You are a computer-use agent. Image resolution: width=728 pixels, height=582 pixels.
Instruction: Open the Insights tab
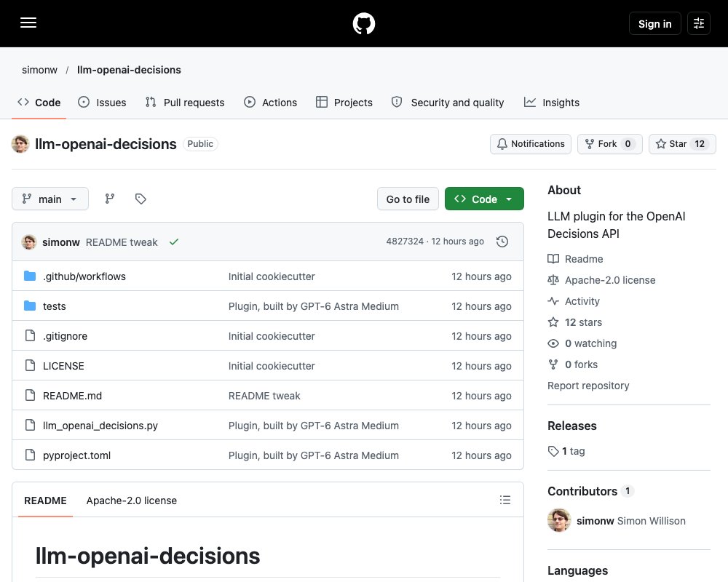tap(552, 102)
